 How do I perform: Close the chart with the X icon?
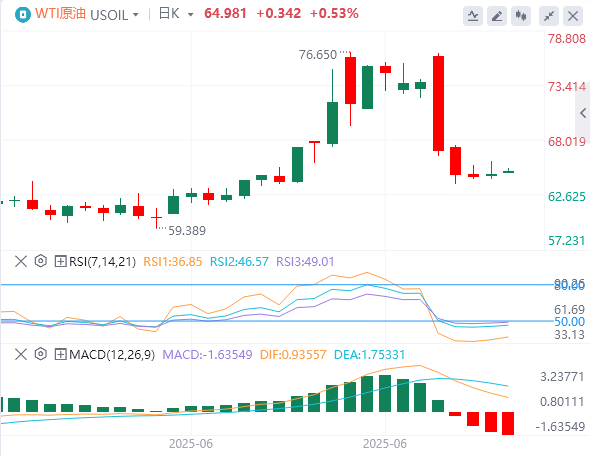pyautogui.click(x=573, y=16)
